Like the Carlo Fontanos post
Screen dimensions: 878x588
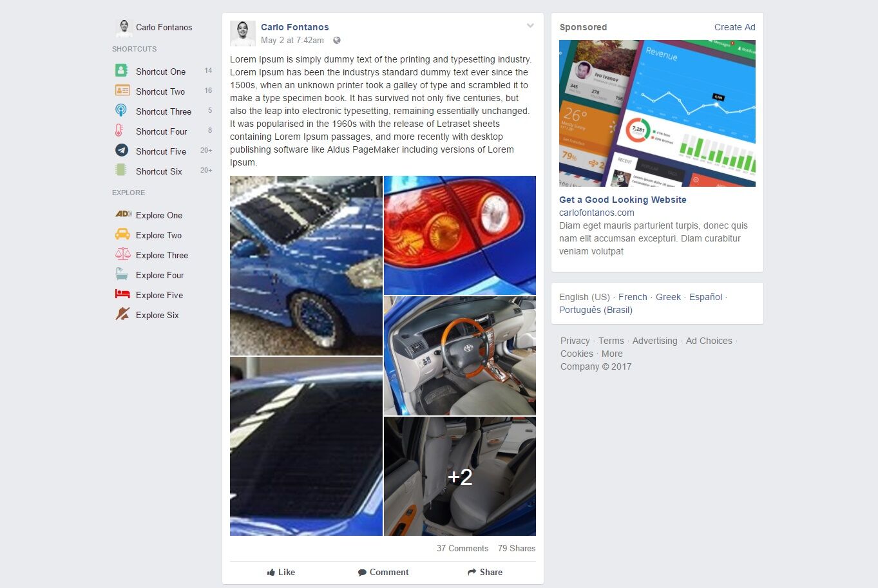[282, 572]
